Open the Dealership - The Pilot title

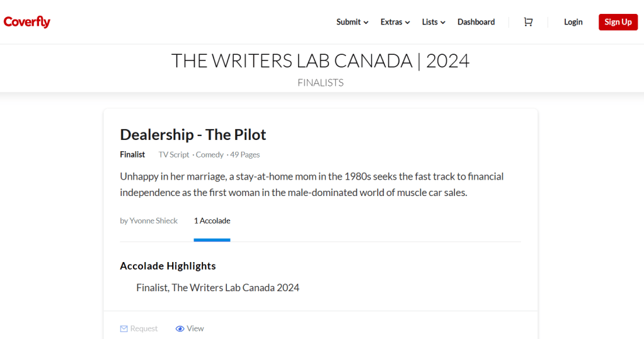pos(193,135)
